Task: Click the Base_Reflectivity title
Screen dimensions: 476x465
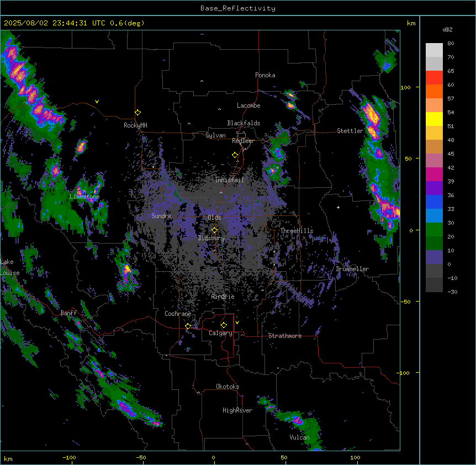Action: [238, 8]
